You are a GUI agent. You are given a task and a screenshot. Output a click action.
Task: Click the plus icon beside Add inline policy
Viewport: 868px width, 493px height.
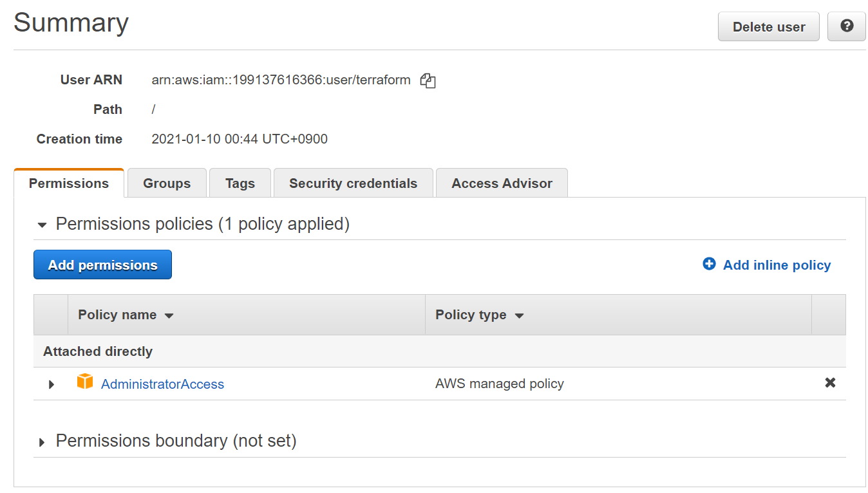(709, 264)
